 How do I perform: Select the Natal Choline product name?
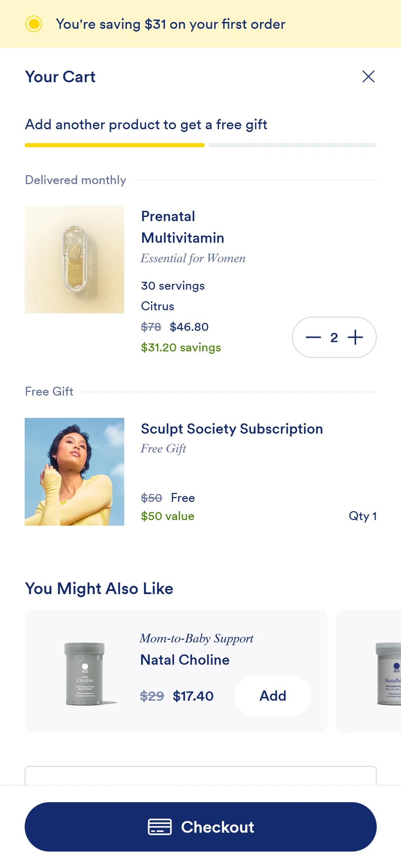pos(185,660)
